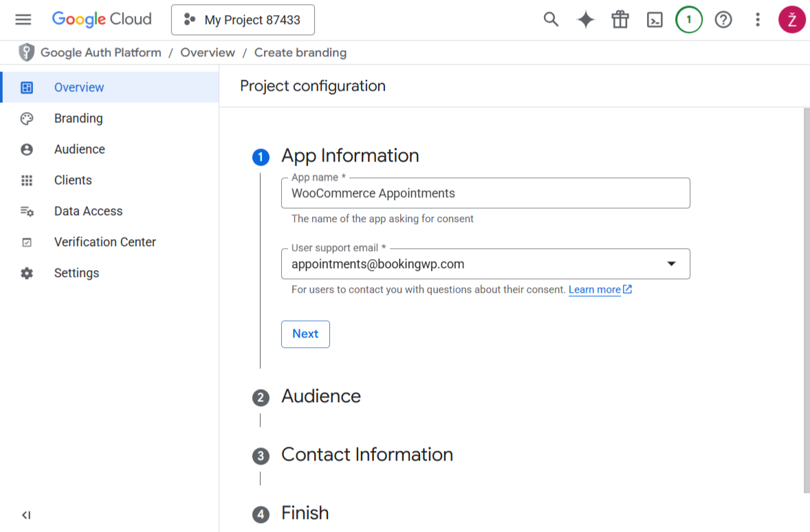810x532 pixels.
Task: Click the Google Cloud logo
Action: point(102,20)
